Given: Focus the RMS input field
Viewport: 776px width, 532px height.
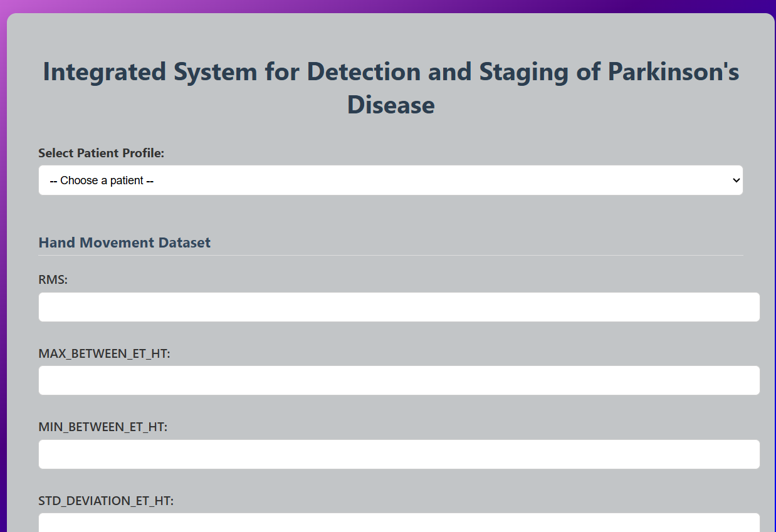Looking at the screenshot, I should click(x=399, y=307).
